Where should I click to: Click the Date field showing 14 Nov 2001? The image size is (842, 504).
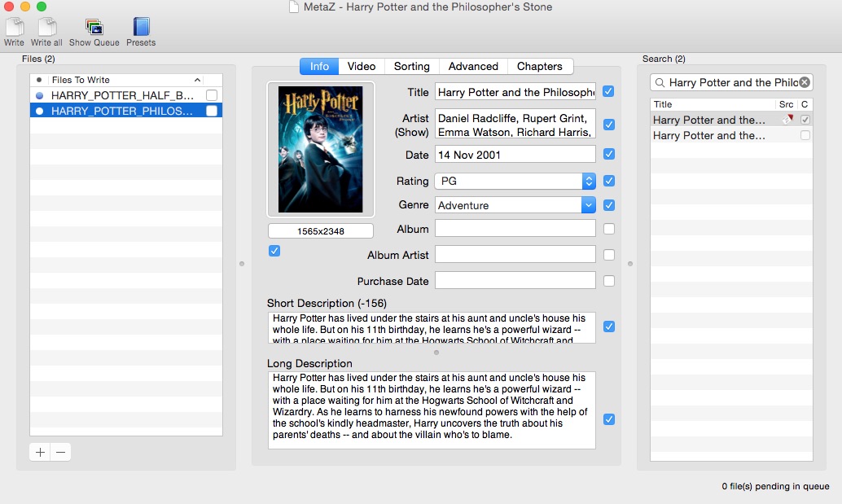click(x=515, y=155)
